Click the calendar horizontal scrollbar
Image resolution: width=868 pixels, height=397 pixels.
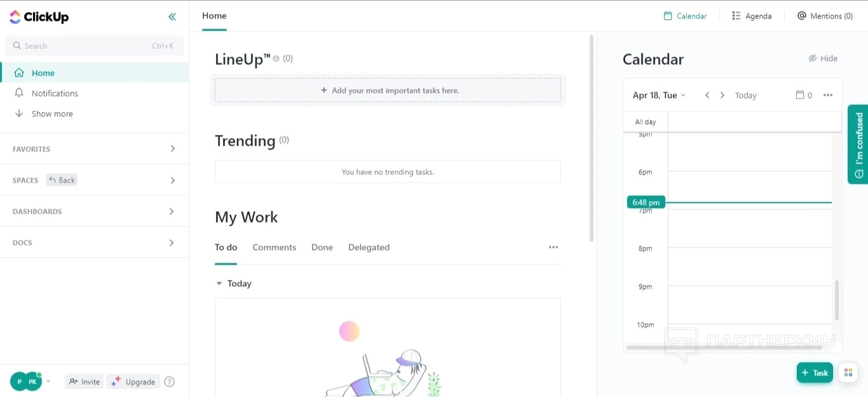pos(724,347)
